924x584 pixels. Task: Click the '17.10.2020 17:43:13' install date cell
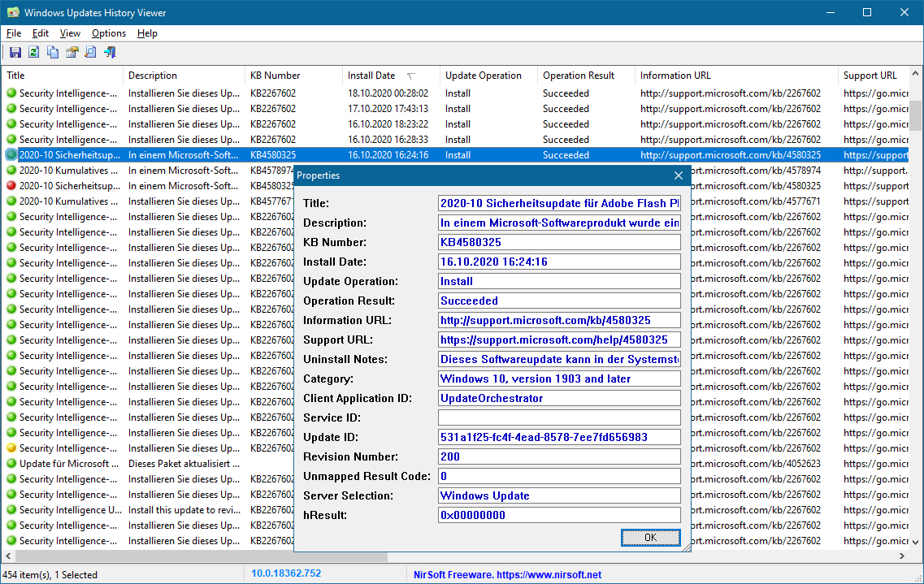(x=388, y=109)
